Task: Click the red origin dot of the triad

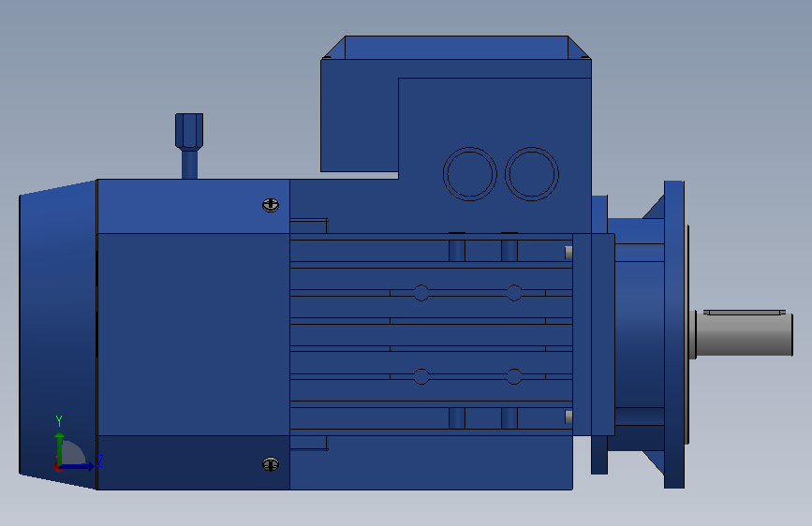Action: click(x=58, y=467)
